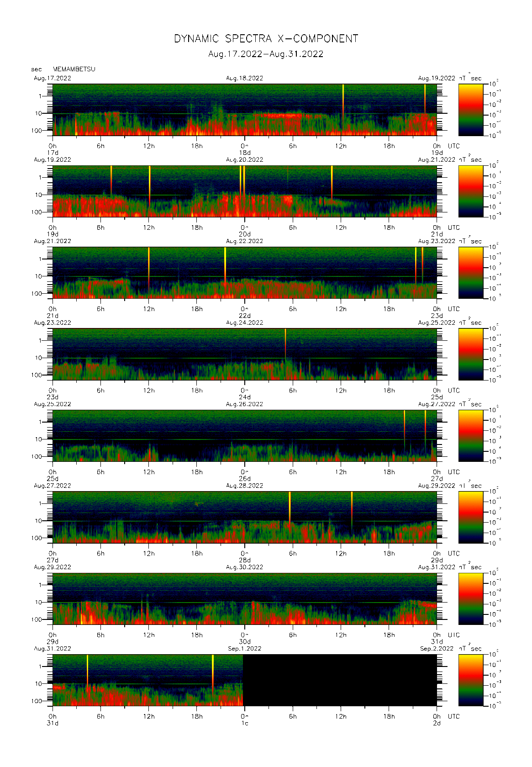Click the Aug.23–25 spectrogram panel
The height and width of the screenshot is (767, 532).
(x=245, y=354)
